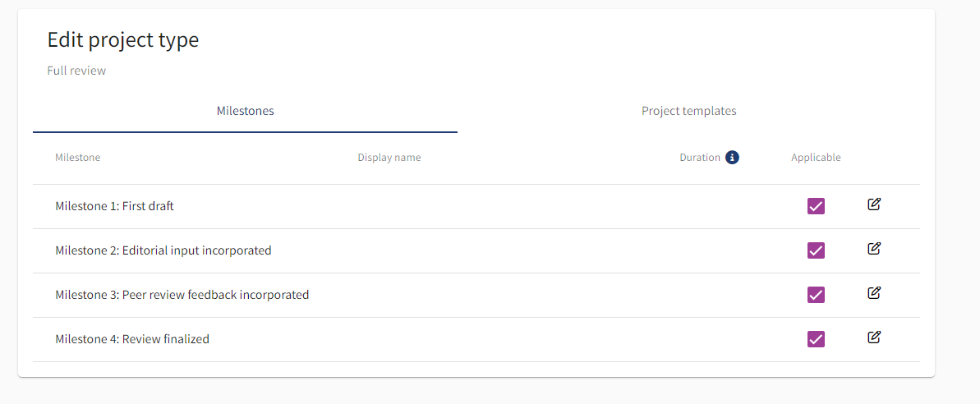The width and height of the screenshot is (980, 404).
Task: Switch to the Project templates tab
Action: (x=688, y=111)
